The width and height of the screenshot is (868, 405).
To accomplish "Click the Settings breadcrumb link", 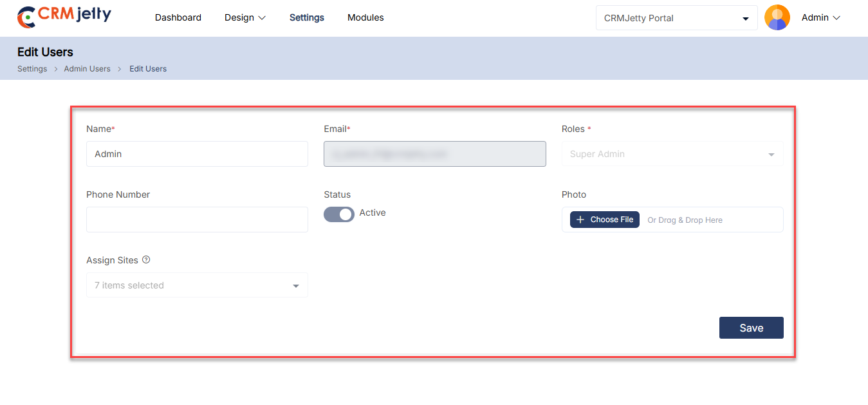I will tap(32, 69).
